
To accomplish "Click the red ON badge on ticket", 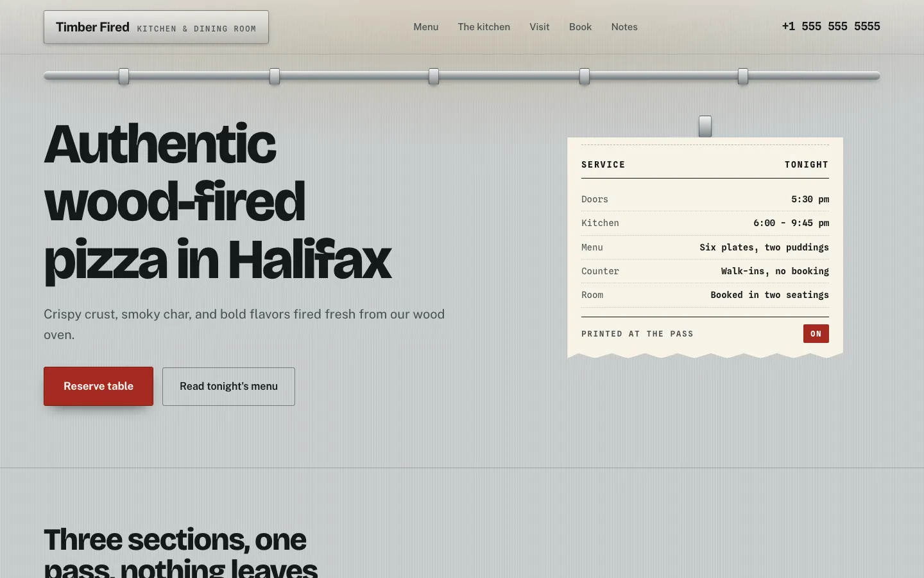I will 816,333.
